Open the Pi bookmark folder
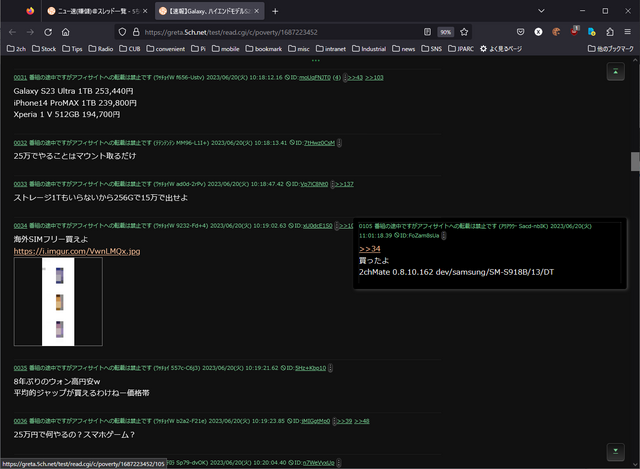 point(198,49)
